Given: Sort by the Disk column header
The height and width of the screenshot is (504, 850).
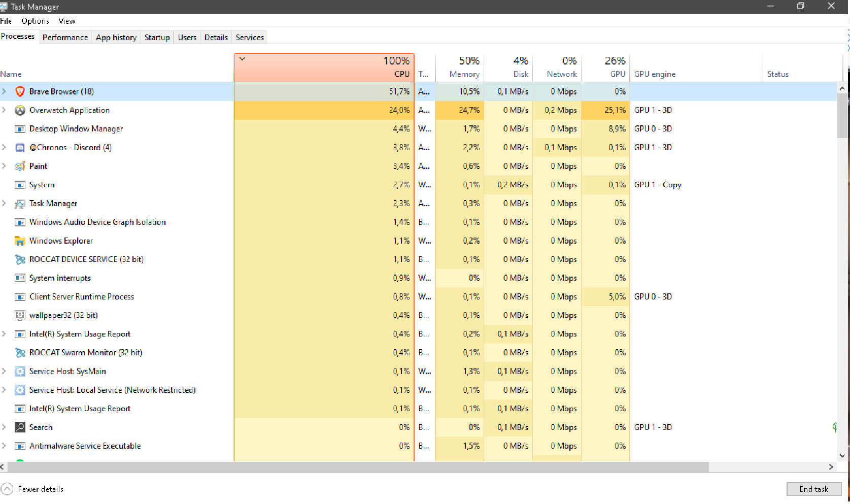Looking at the screenshot, I should coord(508,68).
